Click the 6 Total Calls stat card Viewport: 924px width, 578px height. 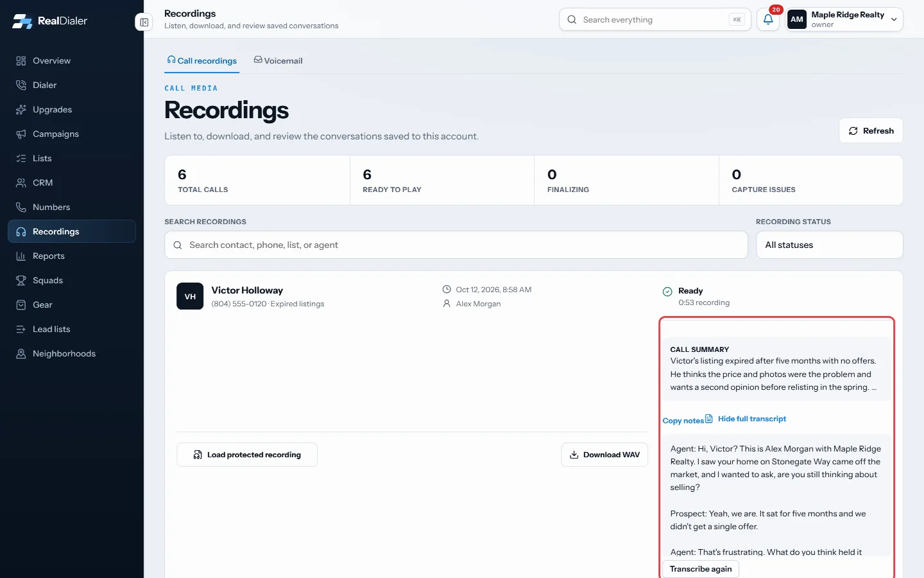click(x=257, y=180)
